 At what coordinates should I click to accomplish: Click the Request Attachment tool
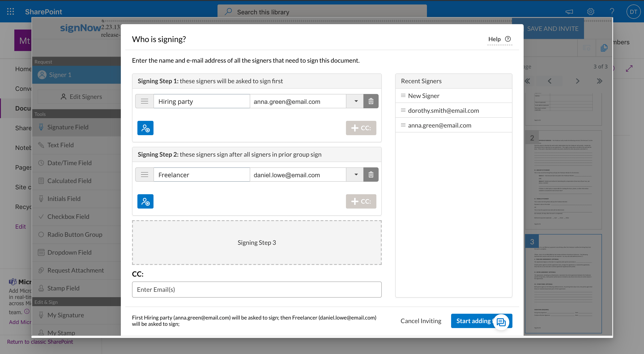coord(76,270)
